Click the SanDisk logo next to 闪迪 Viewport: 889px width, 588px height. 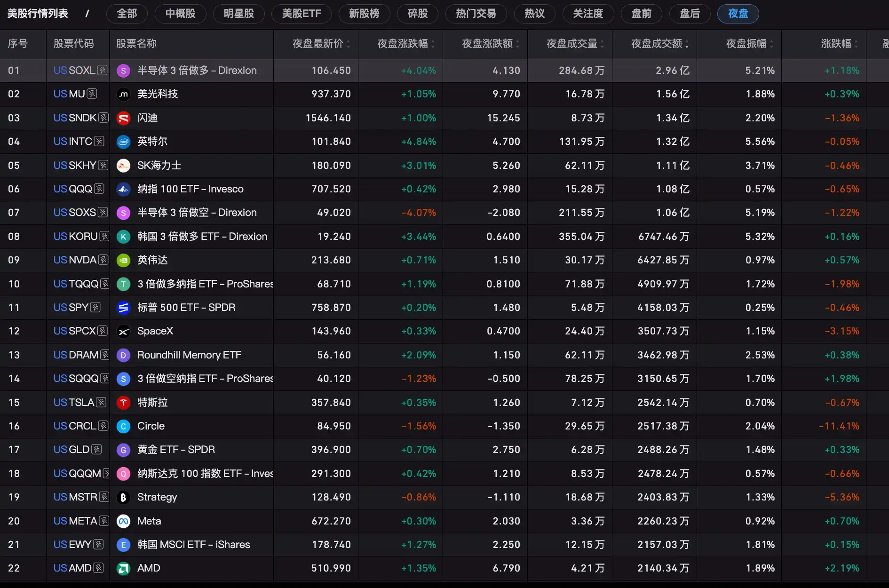[123, 118]
